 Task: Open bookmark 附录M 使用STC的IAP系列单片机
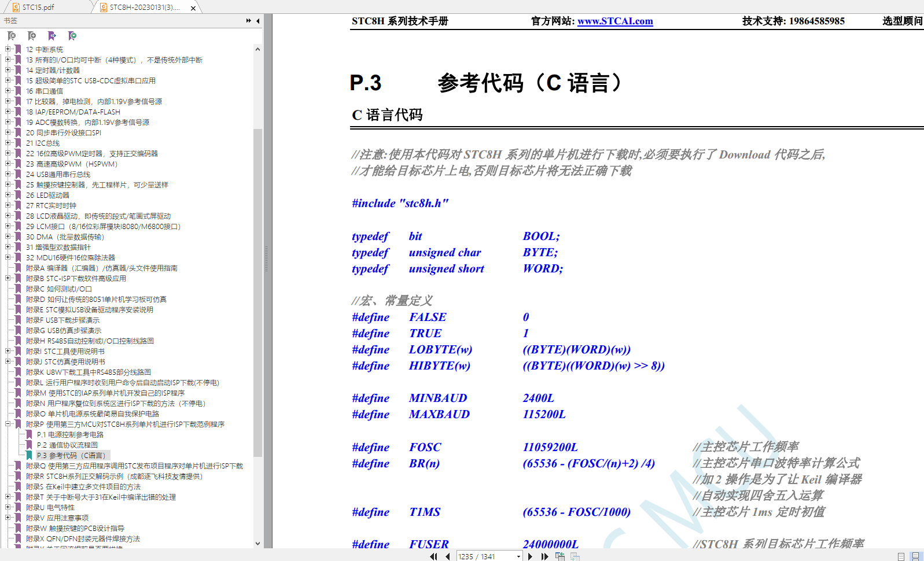point(105,393)
